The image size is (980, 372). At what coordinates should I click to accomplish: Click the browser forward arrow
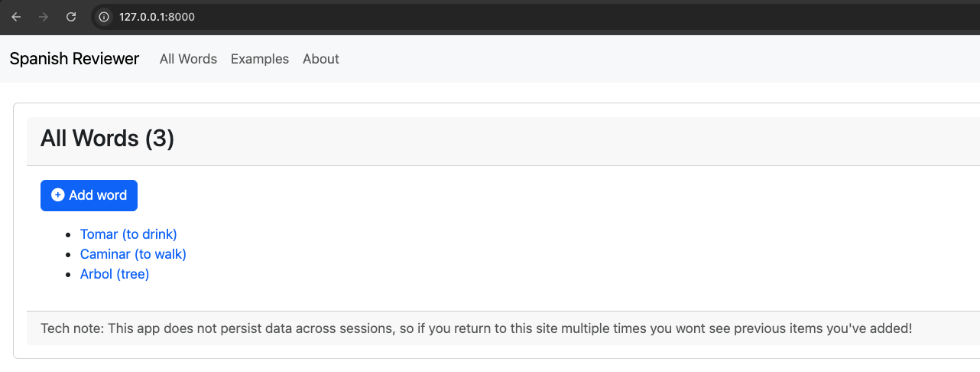44,17
